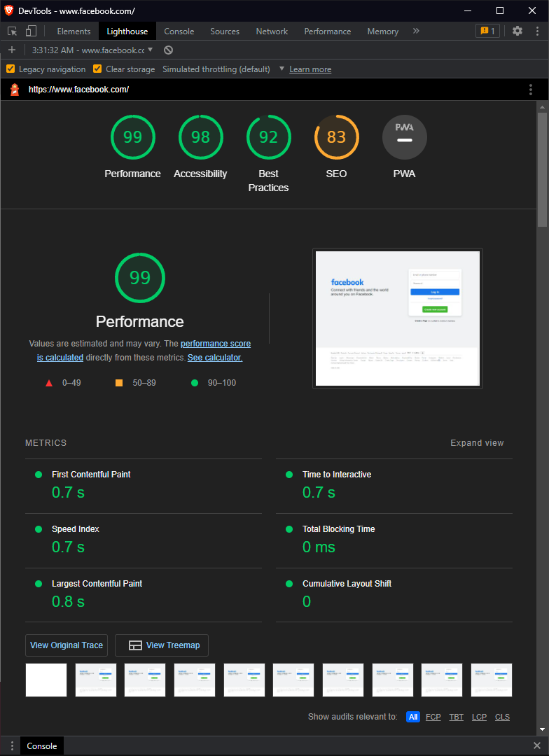The image size is (549, 756).
Task: Click the issues counter badge
Action: [x=488, y=31]
